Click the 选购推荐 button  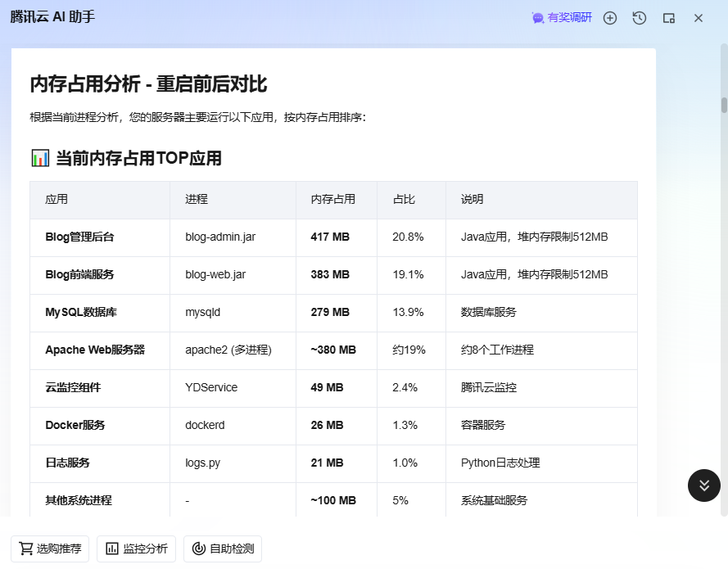tap(50, 549)
